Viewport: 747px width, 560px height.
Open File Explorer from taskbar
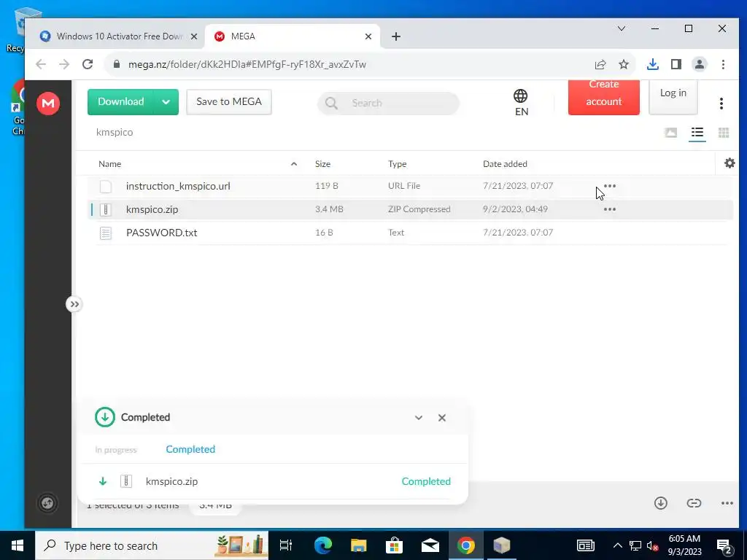[358, 545]
